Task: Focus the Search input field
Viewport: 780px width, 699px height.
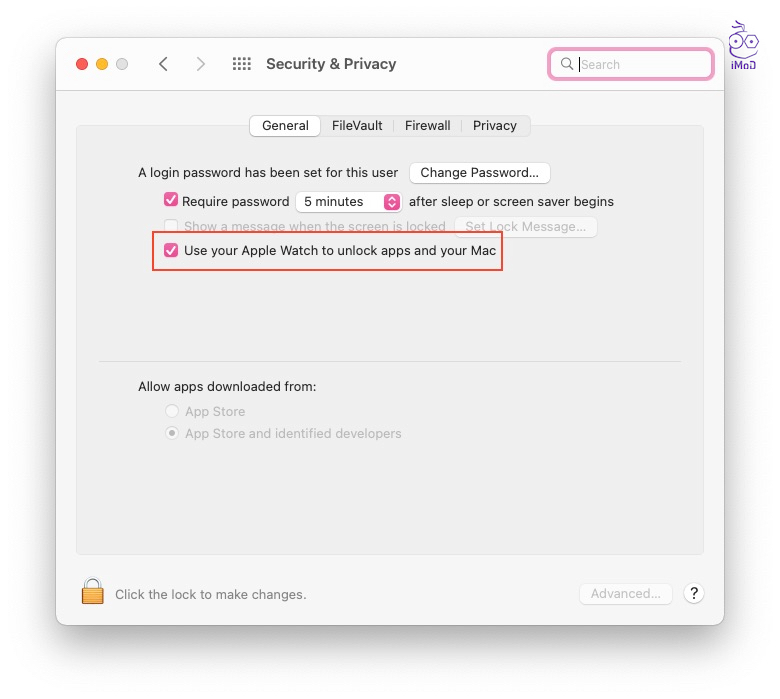Action: point(642,64)
